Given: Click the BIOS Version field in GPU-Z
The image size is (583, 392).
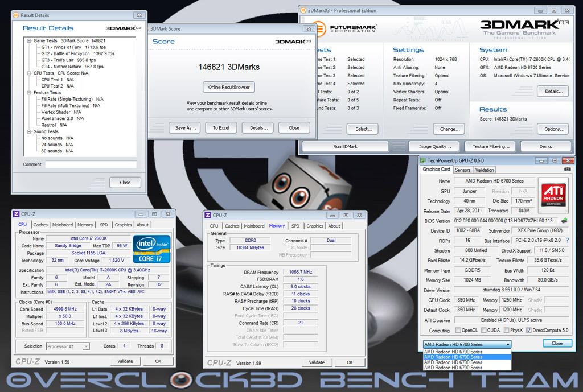Looking at the screenshot, I should point(506,221).
